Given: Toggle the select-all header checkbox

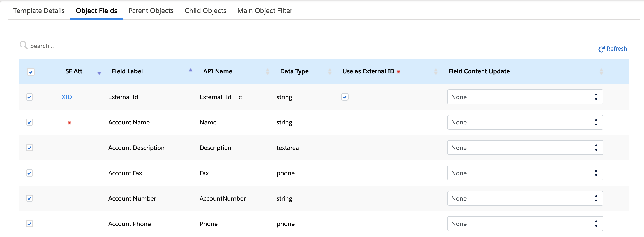Looking at the screenshot, I should [31, 72].
